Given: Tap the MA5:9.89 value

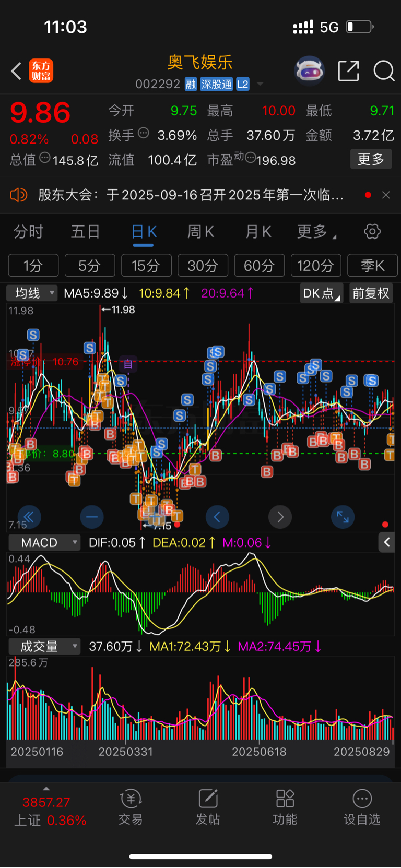Looking at the screenshot, I should coord(96,293).
